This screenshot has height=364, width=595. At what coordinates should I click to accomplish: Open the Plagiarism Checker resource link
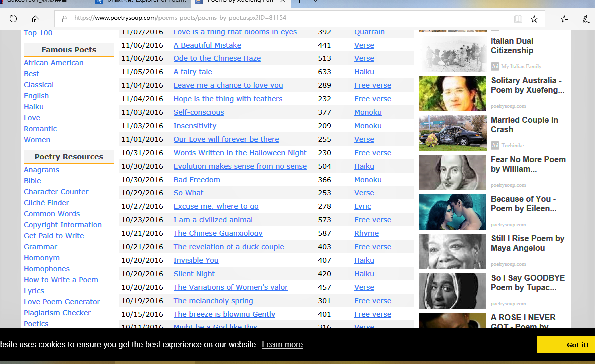pos(57,313)
